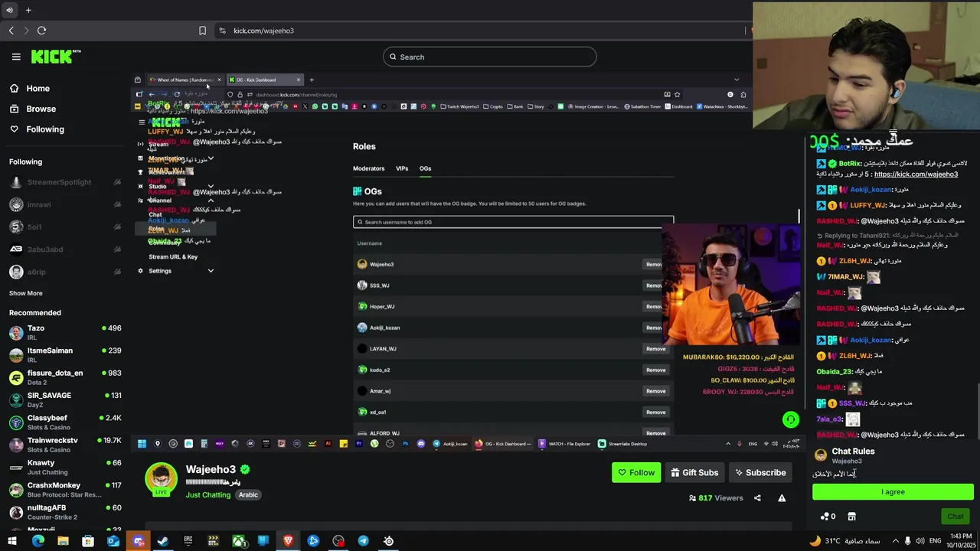
Task: Open Steam from taskbar
Action: pos(163,541)
